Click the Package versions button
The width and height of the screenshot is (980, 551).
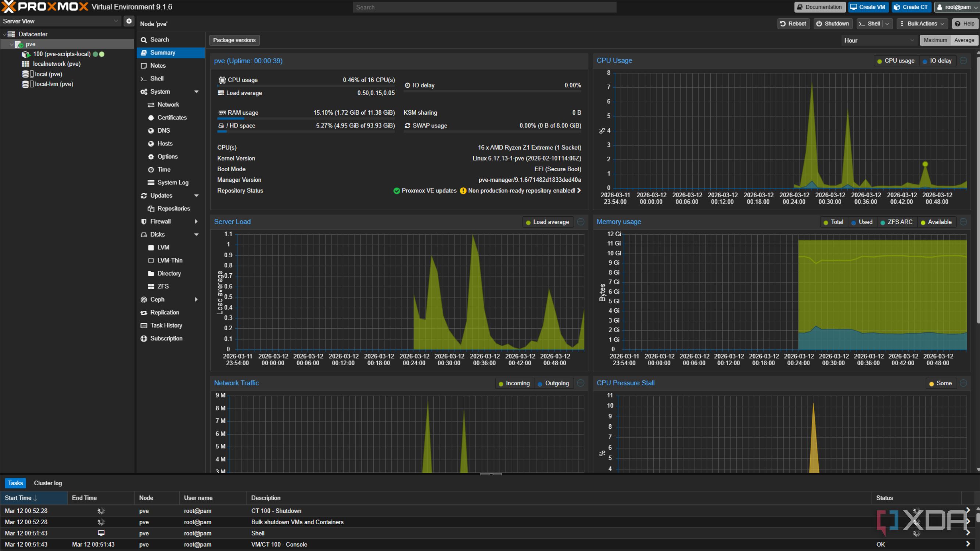(x=234, y=40)
